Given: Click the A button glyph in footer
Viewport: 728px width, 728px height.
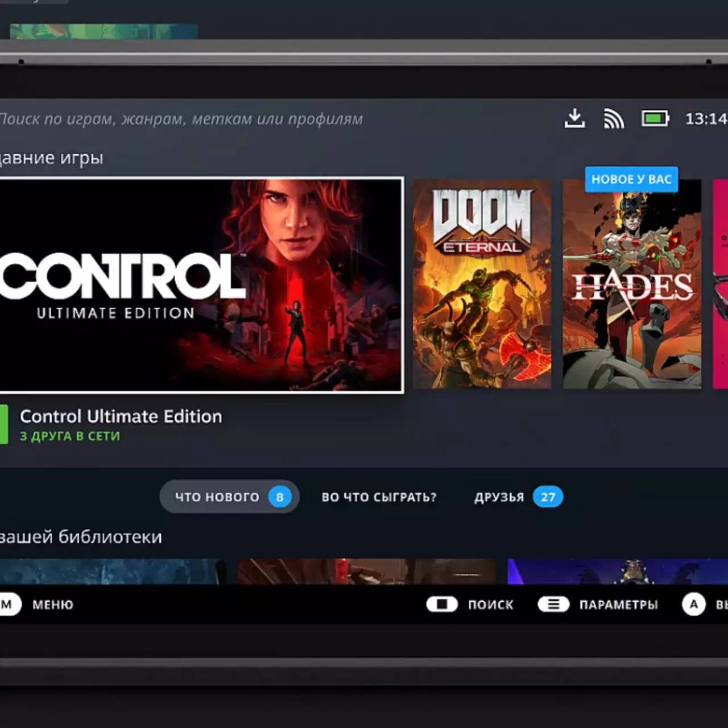Looking at the screenshot, I should click(x=694, y=605).
